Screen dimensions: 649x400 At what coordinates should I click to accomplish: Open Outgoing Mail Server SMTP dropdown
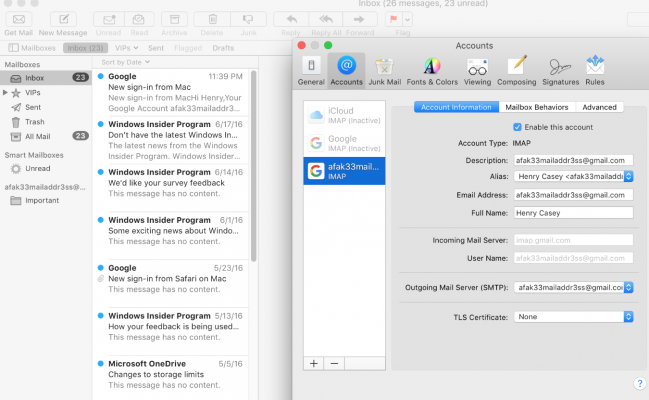point(574,287)
